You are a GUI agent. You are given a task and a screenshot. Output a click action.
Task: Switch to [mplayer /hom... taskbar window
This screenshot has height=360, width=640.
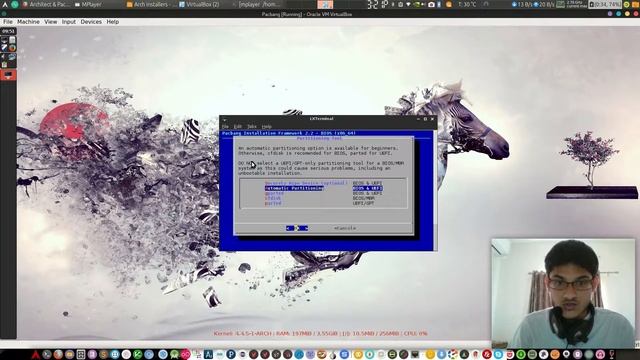pos(256,4)
